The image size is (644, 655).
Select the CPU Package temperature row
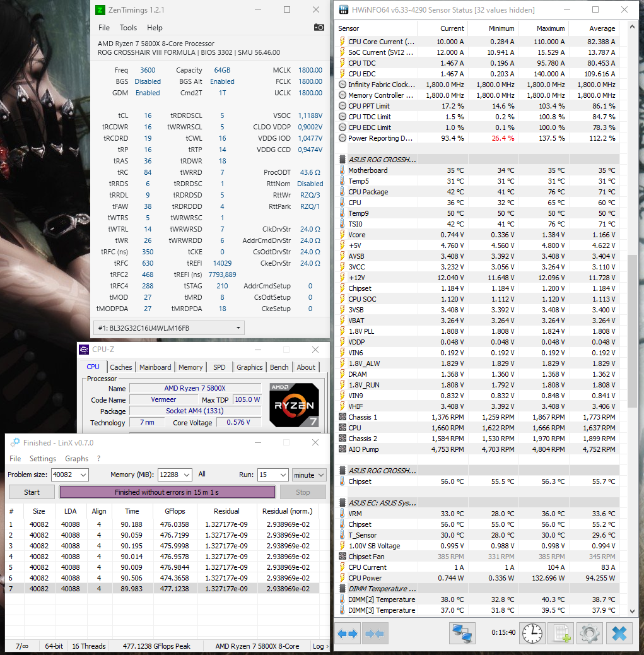477,192
